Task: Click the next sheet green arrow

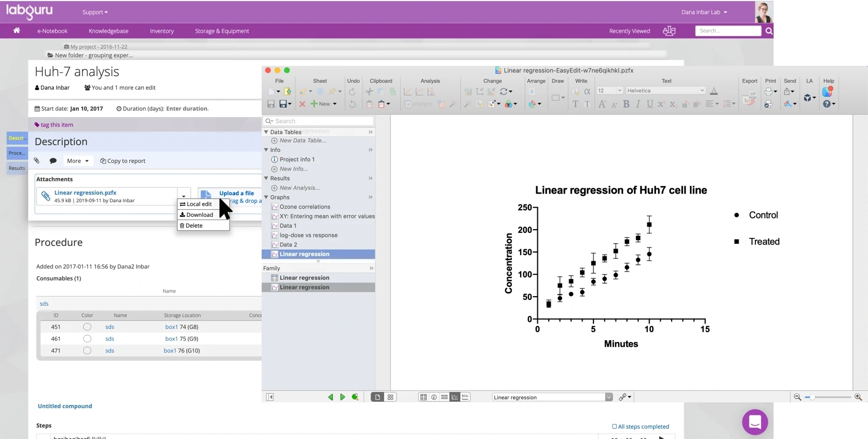Action: pyautogui.click(x=343, y=397)
